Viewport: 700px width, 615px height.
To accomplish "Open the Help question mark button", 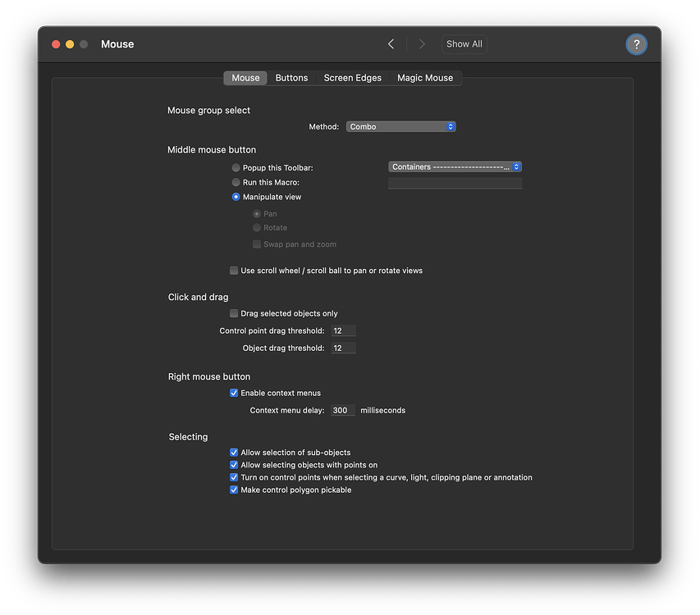I will pos(637,43).
